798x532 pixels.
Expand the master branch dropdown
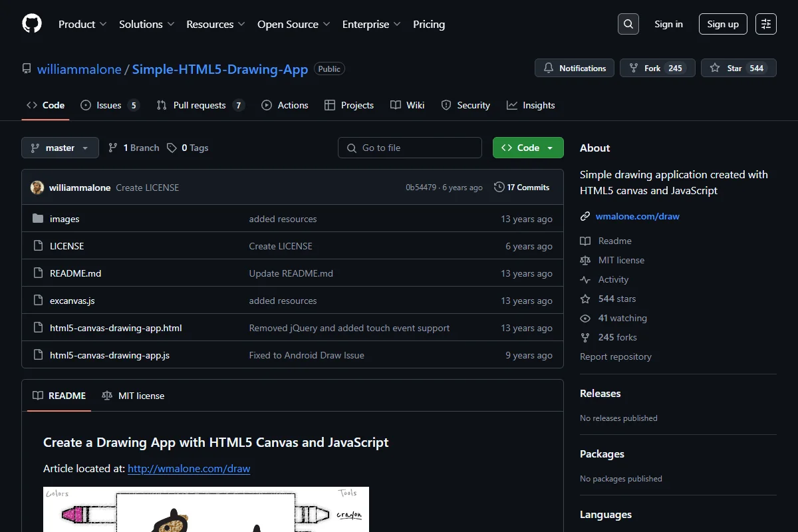pyautogui.click(x=60, y=148)
